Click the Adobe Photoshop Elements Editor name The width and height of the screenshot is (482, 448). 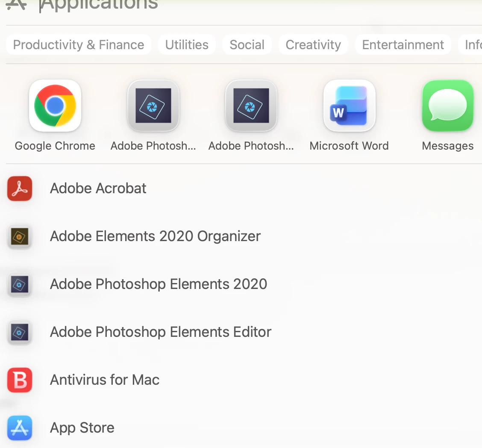click(x=161, y=332)
